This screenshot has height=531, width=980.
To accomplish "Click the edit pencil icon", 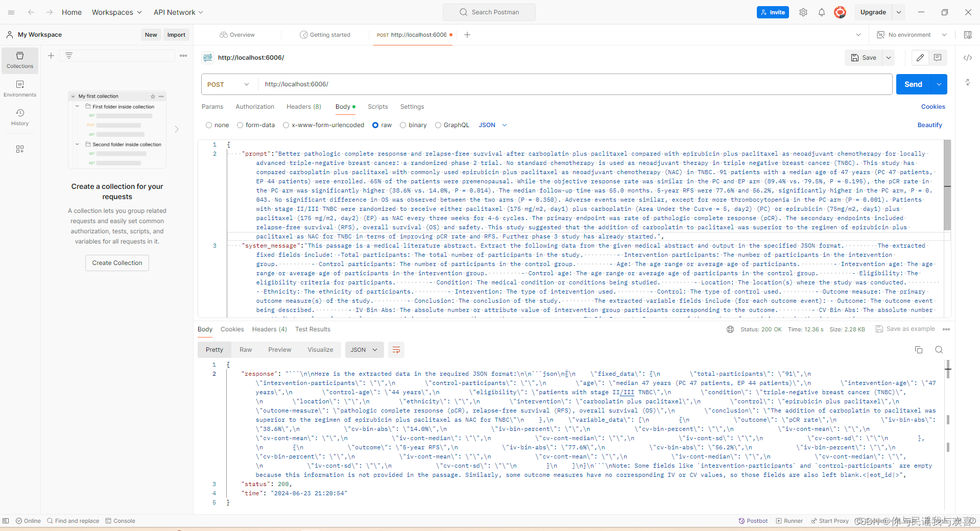I will 920,58.
